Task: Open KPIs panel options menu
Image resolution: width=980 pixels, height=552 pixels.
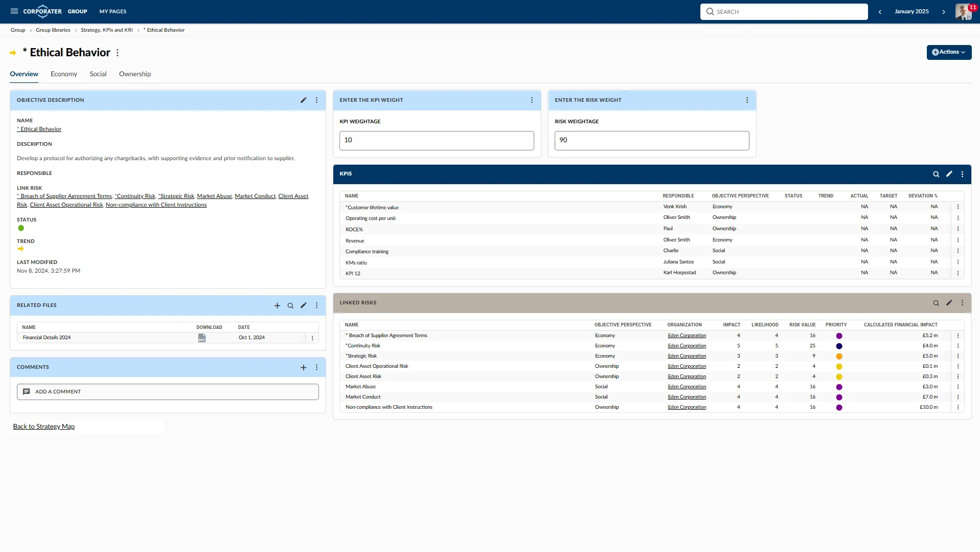Action: coord(963,174)
